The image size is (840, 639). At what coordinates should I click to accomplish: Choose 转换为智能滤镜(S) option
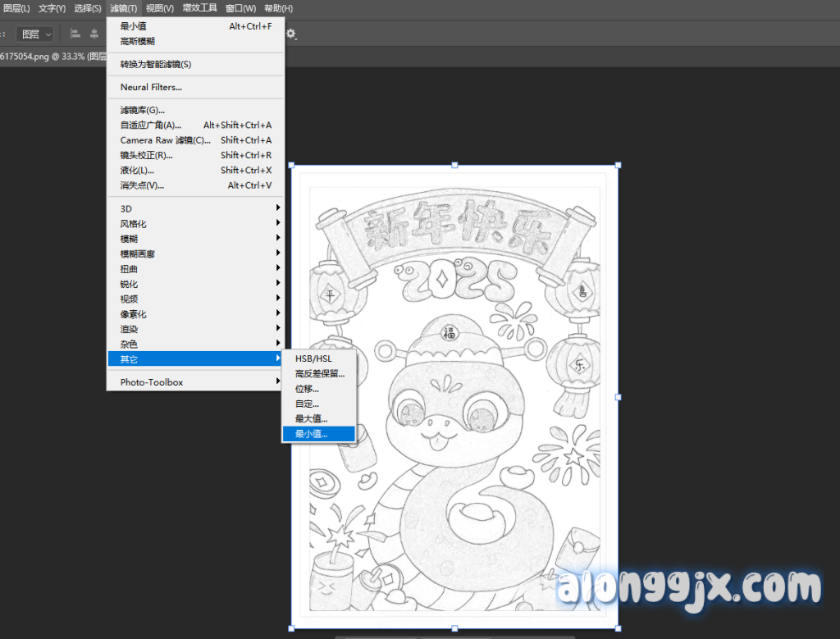pos(156,64)
